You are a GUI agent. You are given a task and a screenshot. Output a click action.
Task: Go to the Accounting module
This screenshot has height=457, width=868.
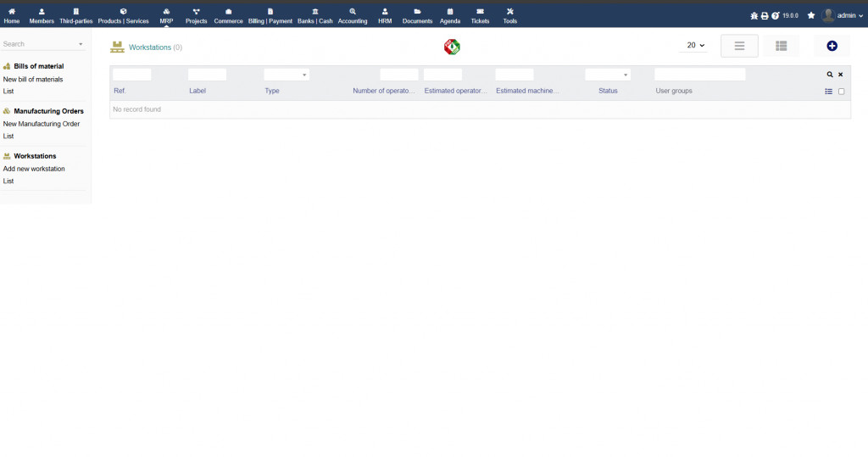(353, 16)
